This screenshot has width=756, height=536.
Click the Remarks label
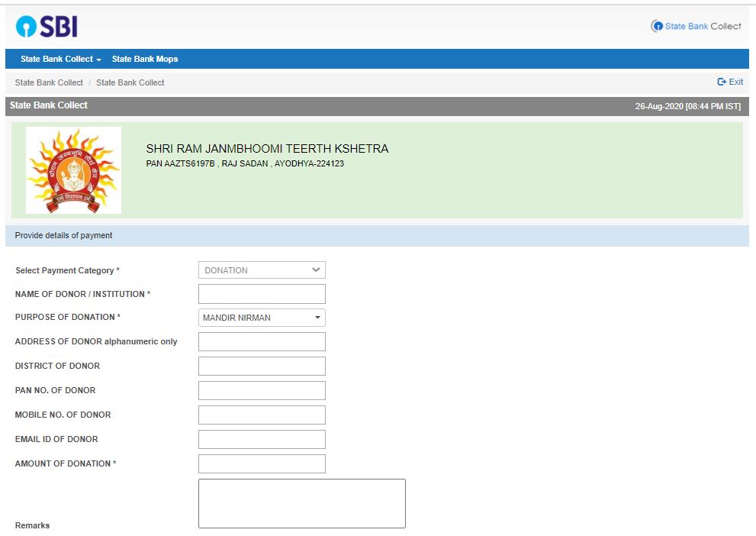(32, 525)
